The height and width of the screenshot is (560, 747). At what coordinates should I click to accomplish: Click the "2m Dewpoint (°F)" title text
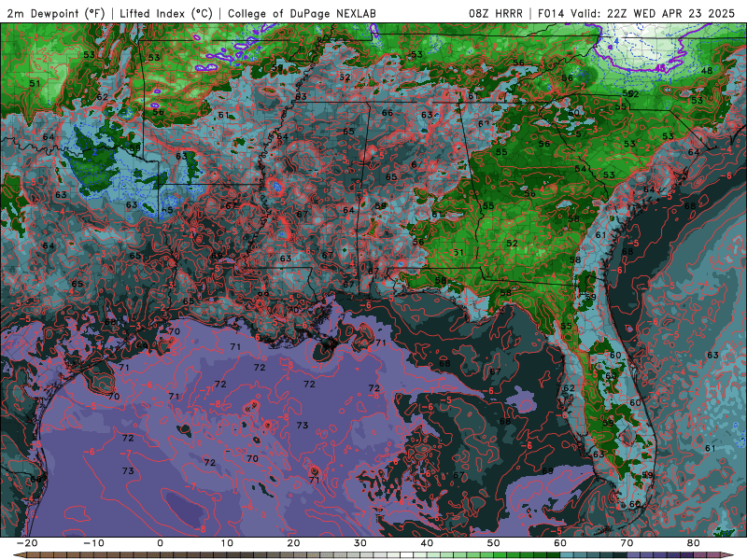[56, 13]
